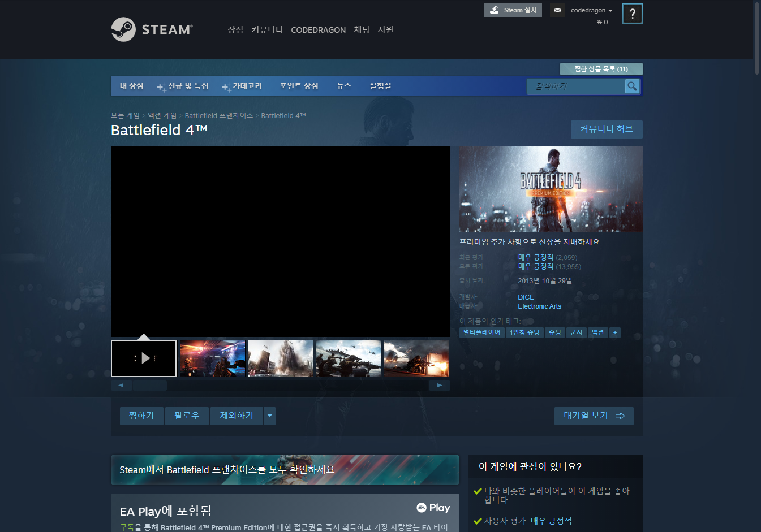Screen dimensions: 761x532
Task: Click the 액션 tag
Action: coord(598,332)
